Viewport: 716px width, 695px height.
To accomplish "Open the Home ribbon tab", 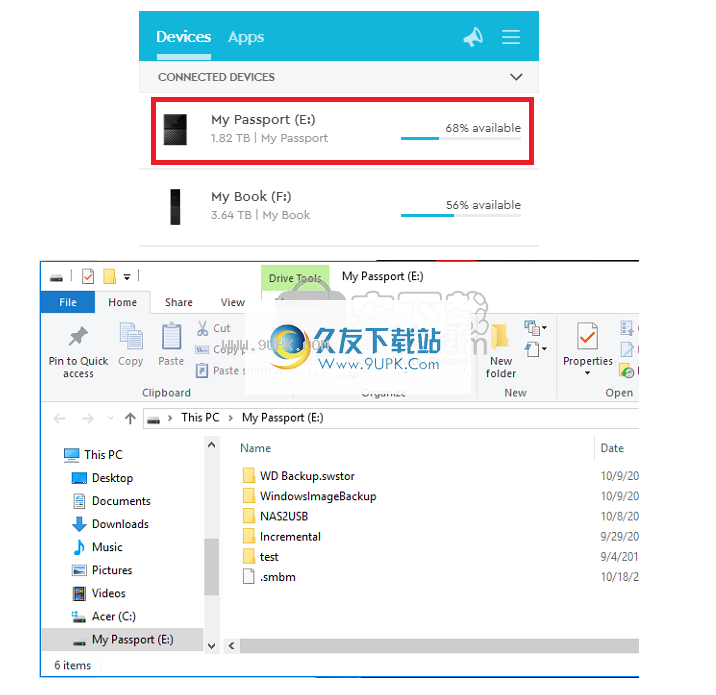I will (x=122, y=302).
